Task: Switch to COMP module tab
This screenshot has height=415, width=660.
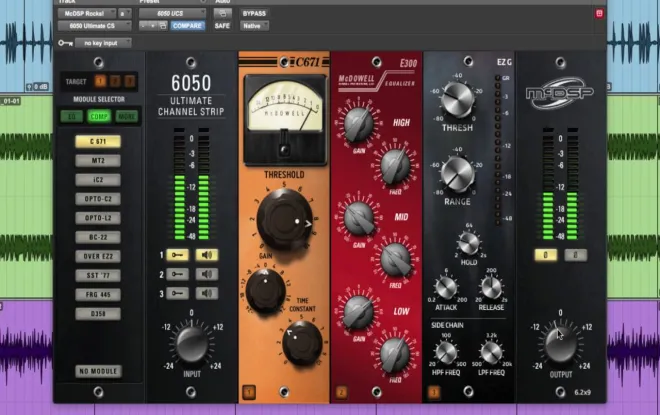Action: [99, 117]
